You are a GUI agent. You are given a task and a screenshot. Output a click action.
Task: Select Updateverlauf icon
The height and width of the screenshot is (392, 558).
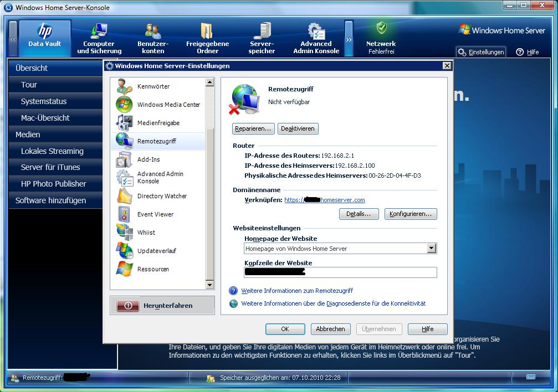[x=124, y=251]
